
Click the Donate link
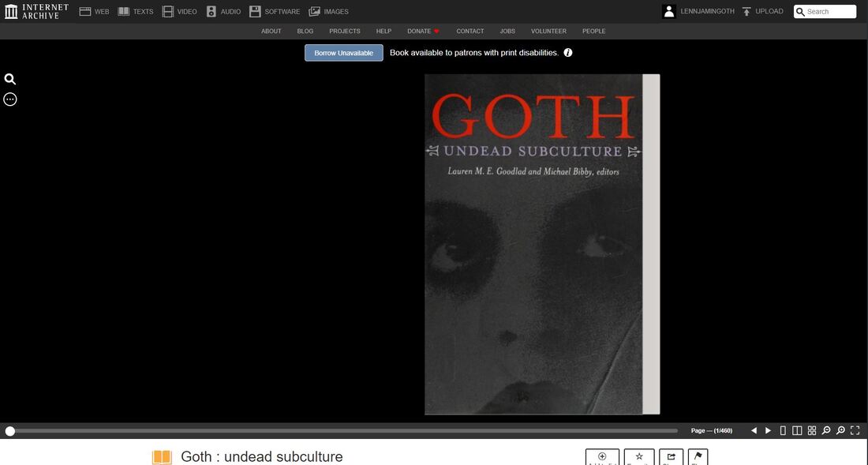pyautogui.click(x=424, y=31)
